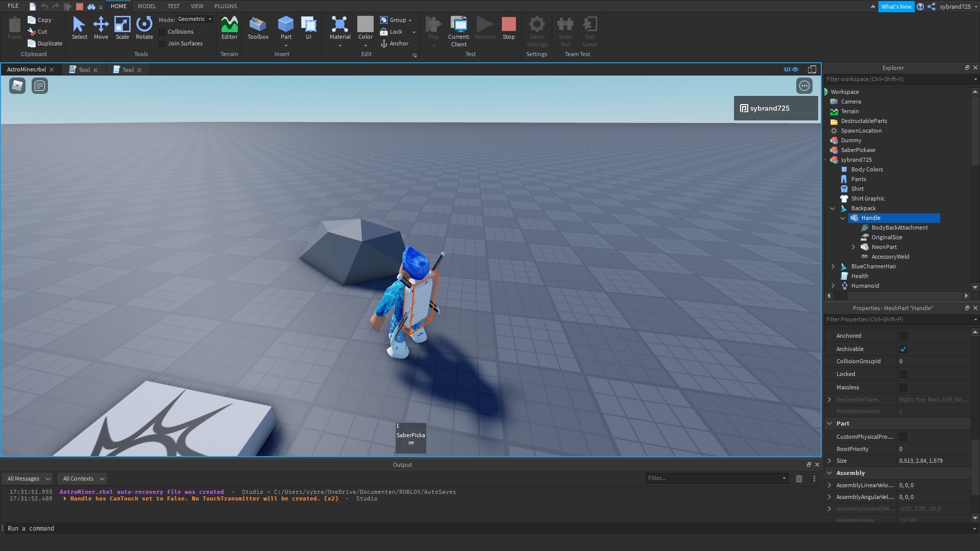The image size is (980, 551).
Task: Select the Move tool
Action: 101,28
